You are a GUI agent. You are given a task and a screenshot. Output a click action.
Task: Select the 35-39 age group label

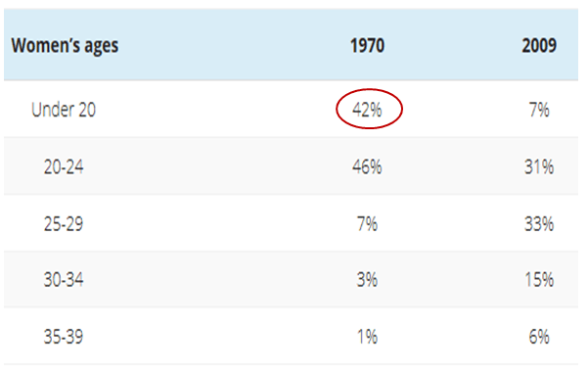coord(64,336)
